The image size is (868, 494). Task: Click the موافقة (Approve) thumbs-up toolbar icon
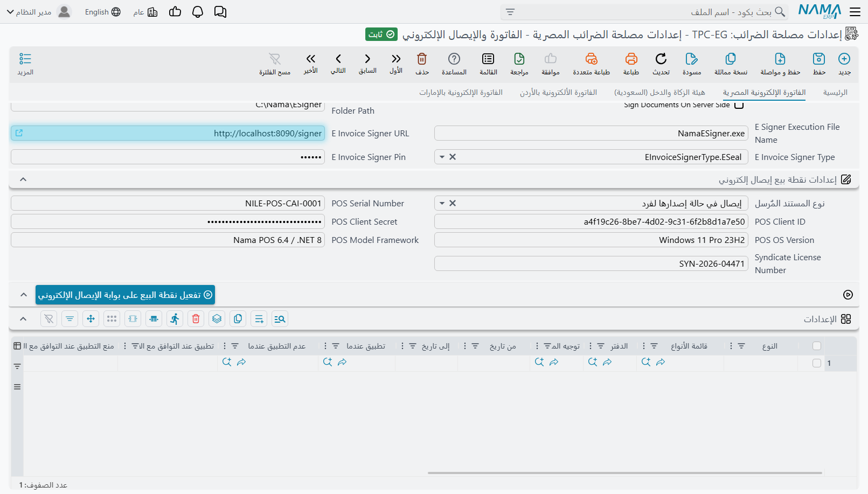[x=550, y=59]
